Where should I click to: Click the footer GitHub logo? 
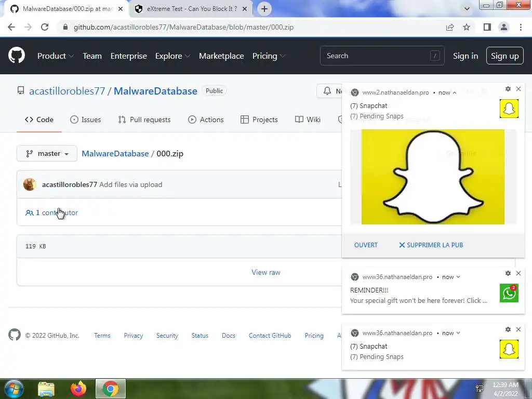[15, 335]
